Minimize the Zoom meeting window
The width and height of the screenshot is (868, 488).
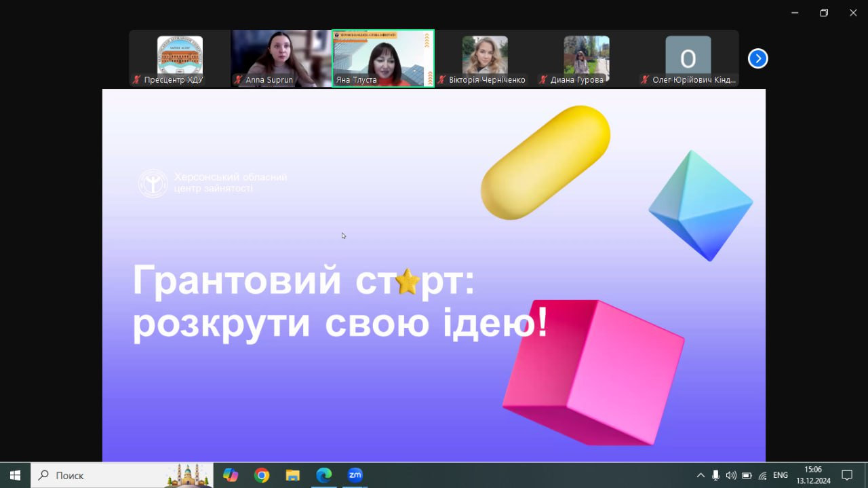[794, 12]
